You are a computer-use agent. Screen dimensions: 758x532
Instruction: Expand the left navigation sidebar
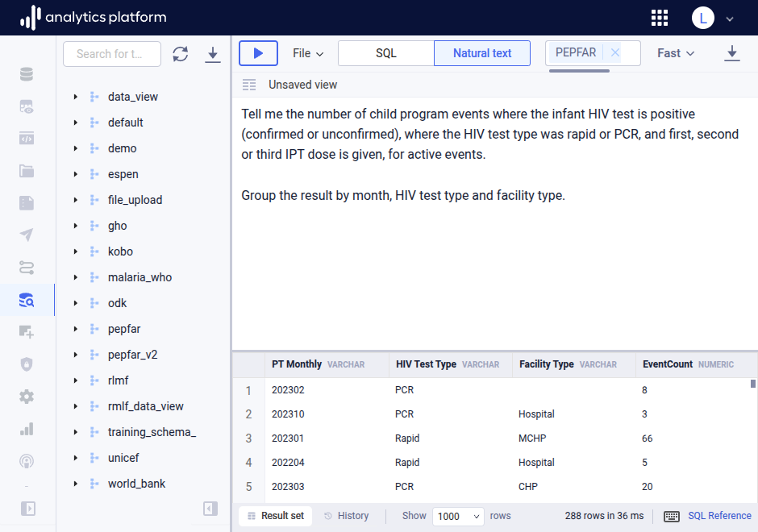(x=28, y=509)
